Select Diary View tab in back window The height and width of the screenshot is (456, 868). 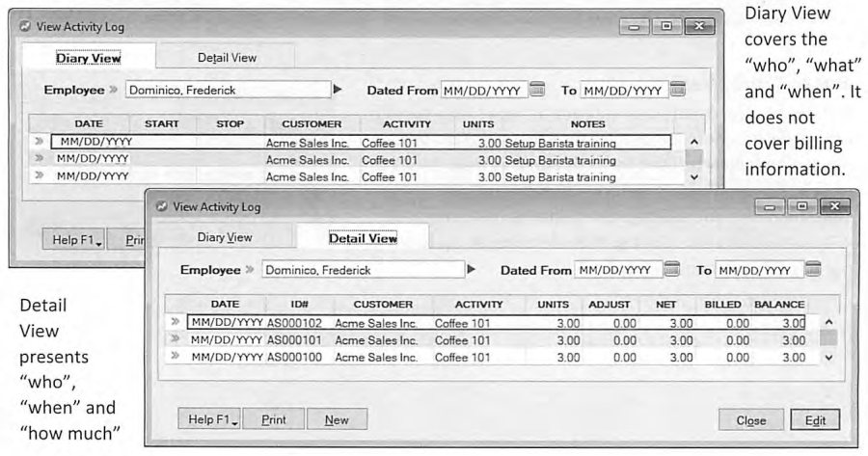89,58
